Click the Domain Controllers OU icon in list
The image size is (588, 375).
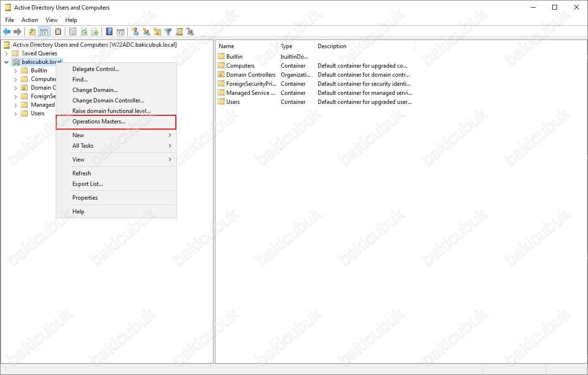coord(221,75)
